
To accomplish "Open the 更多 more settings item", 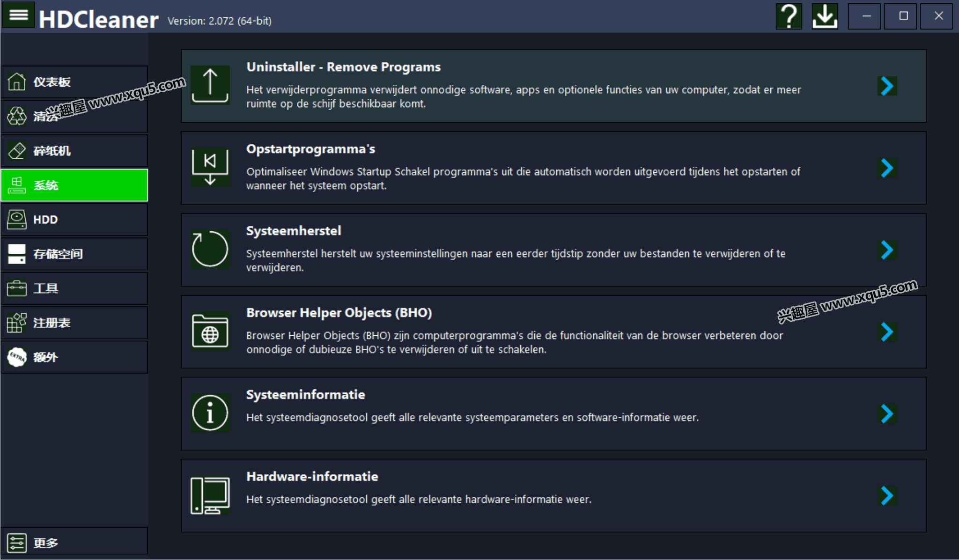I will [74, 542].
